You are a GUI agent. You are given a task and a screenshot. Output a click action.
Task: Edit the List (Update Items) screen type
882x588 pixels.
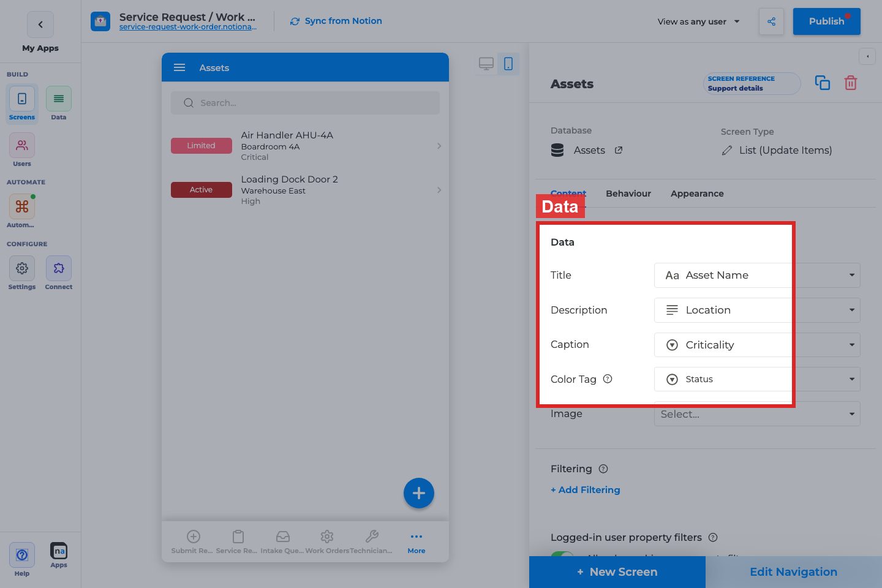[x=777, y=150]
